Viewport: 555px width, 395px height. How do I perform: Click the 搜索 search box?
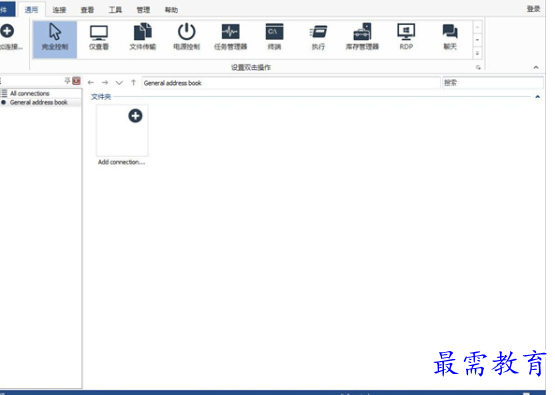[492, 83]
